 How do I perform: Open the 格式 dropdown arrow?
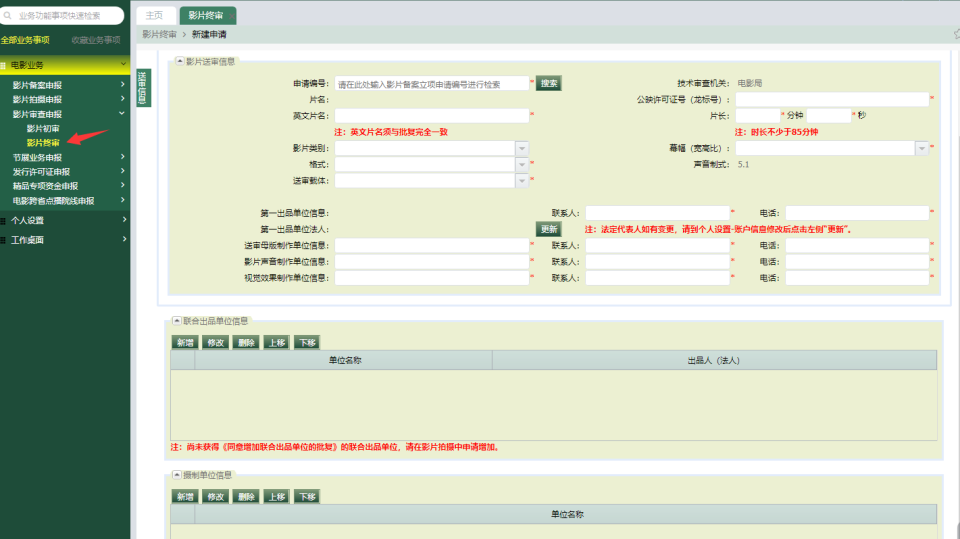click(x=522, y=164)
